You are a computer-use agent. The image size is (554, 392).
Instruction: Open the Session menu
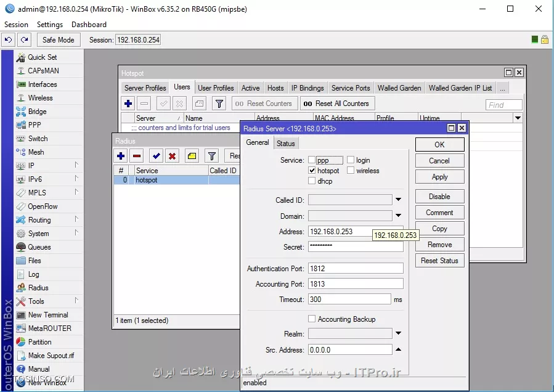[16, 25]
